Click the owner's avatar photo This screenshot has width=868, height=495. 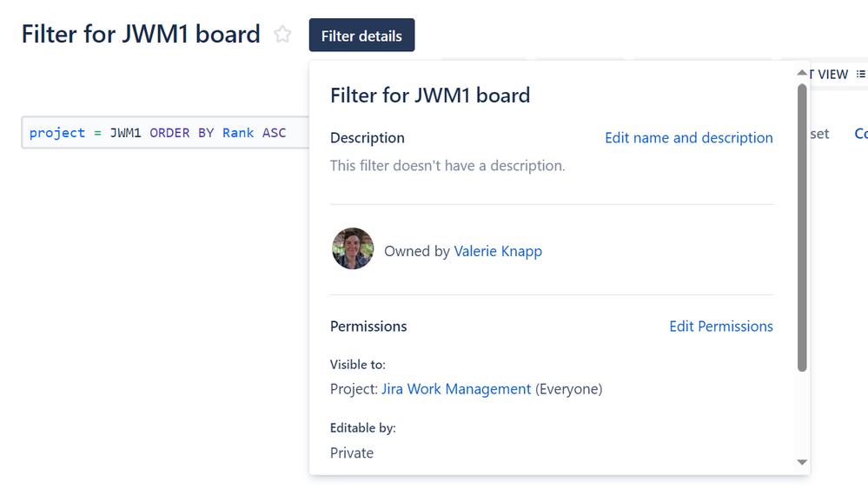coord(353,249)
